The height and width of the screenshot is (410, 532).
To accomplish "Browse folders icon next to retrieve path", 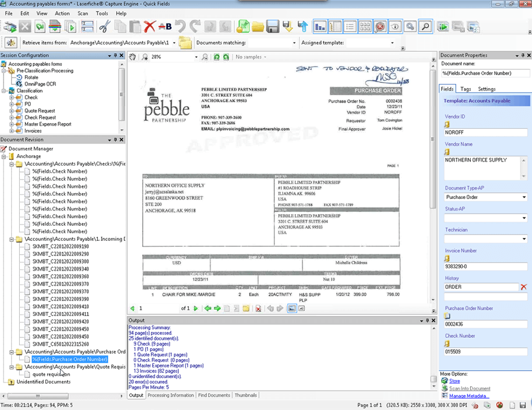I will point(185,43).
